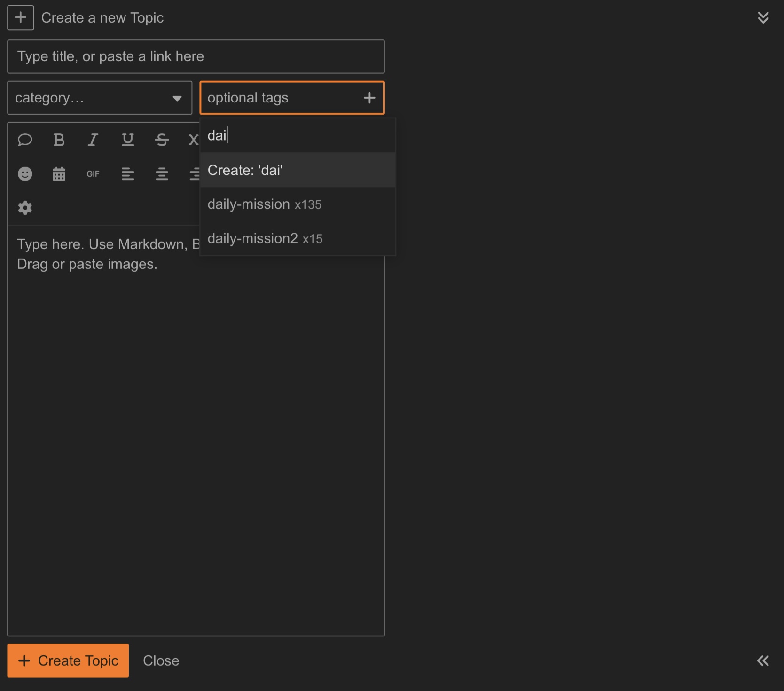
Task: Click the quote speech bubble icon
Action: [25, 140]
